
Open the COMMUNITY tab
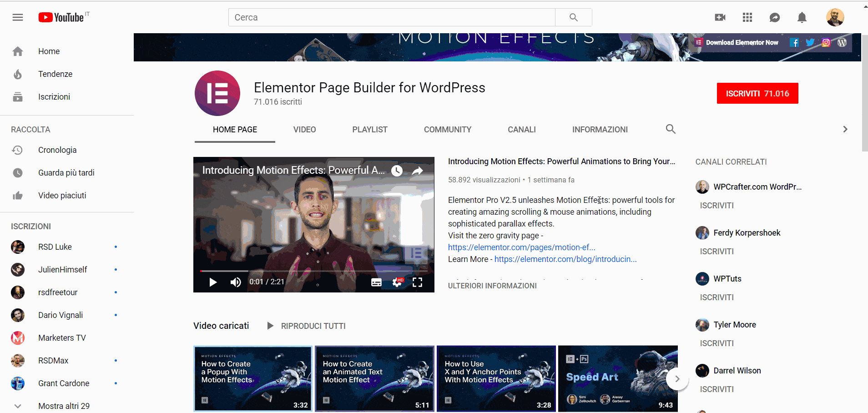pos(447,129)
